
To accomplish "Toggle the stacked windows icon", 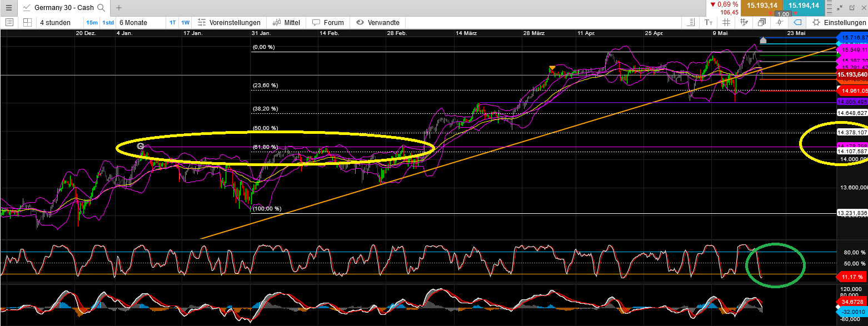I will [762, 23].
